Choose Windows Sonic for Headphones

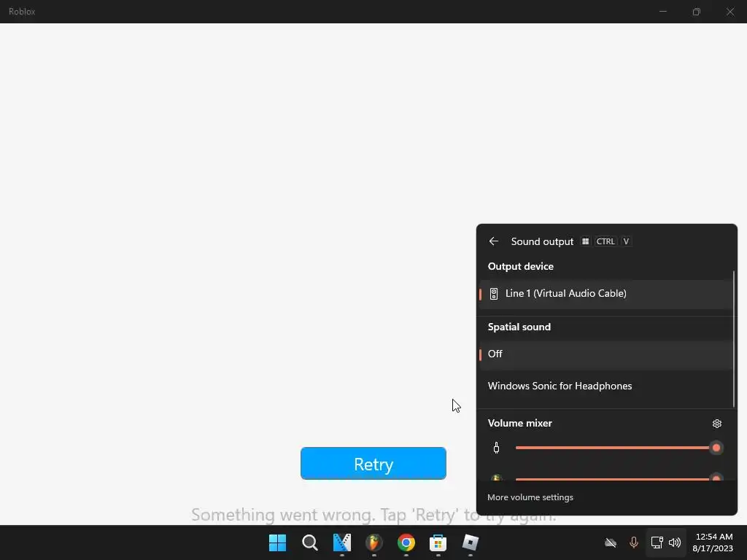pyautogui.click(x=606, y=386)
